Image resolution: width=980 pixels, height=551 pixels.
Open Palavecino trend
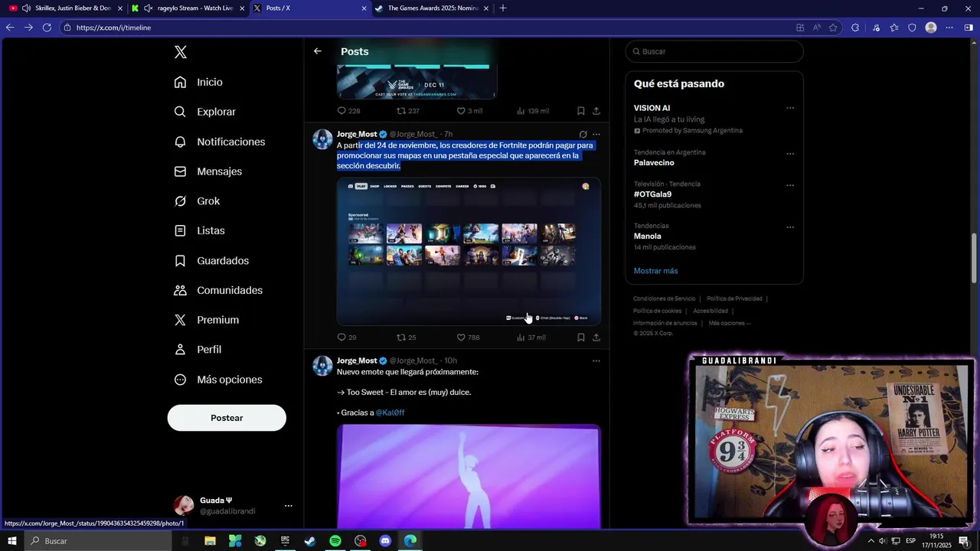coord(654,163)
